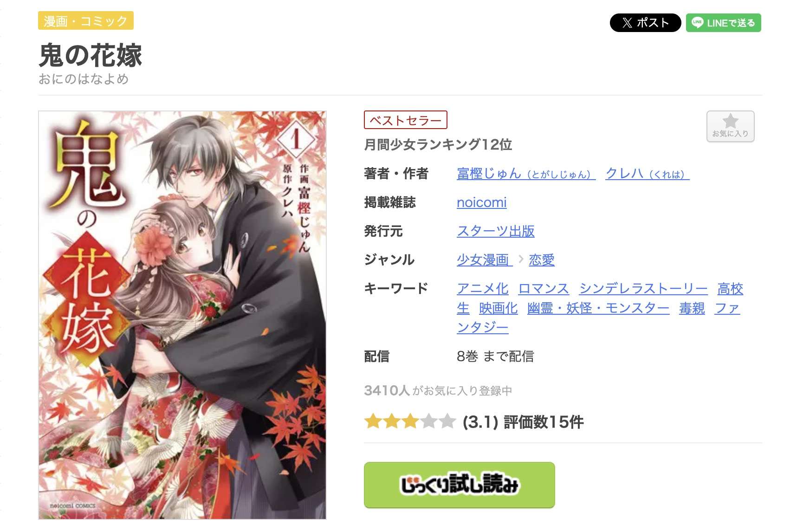Screen dimensions: 803x532
Task: Open the アニメ化 keyword
Action: pos(482,289)
